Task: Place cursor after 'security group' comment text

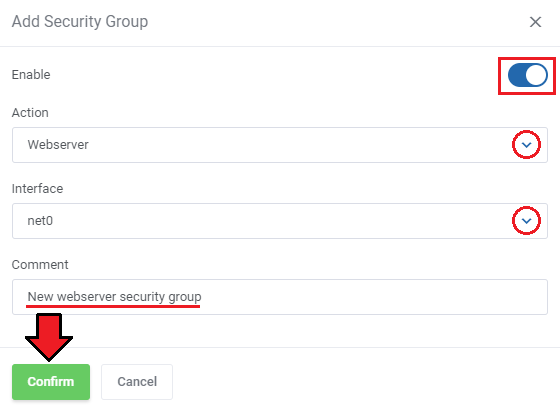Action: [202, 297]
